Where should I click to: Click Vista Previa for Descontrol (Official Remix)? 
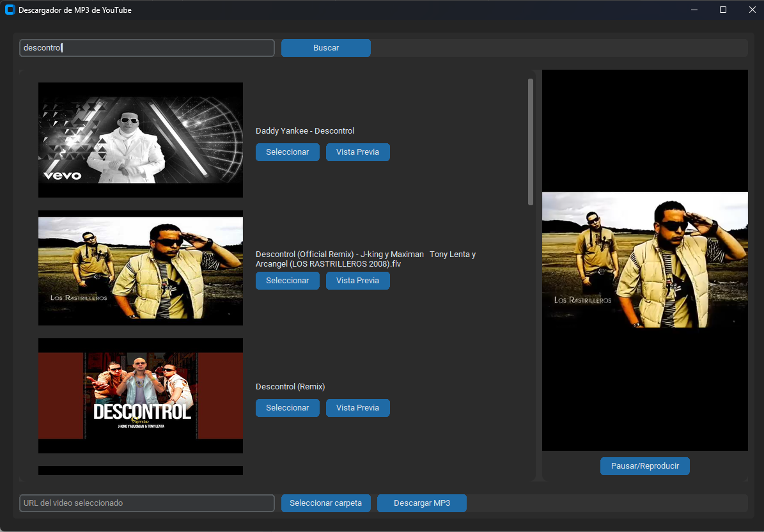[357, 281]
